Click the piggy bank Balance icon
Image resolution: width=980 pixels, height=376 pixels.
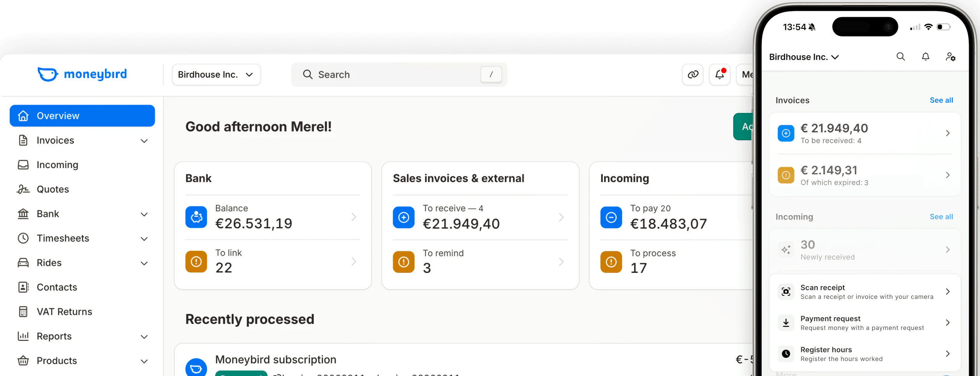[x=196, y=217]
